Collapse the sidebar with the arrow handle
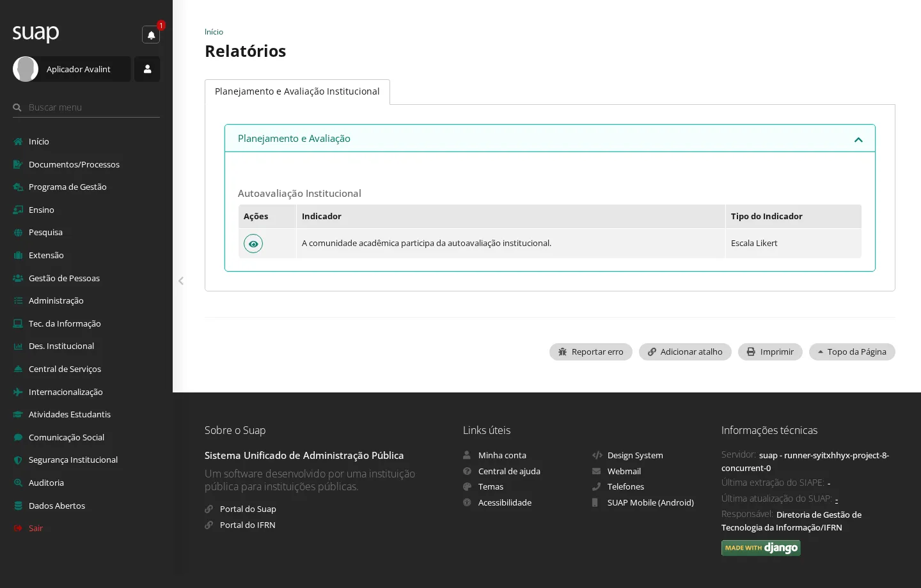The image size is (921, 588). point(181,281)
